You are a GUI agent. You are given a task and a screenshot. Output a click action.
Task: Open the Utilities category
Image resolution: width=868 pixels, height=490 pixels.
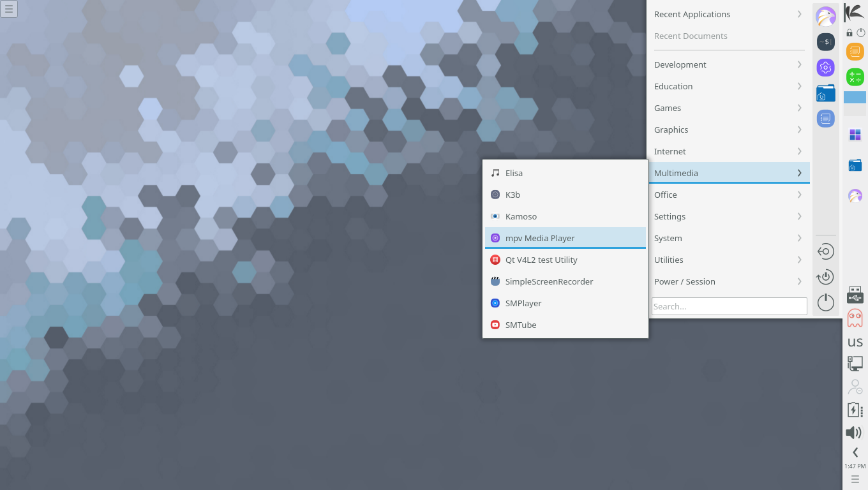pos(730,260)
